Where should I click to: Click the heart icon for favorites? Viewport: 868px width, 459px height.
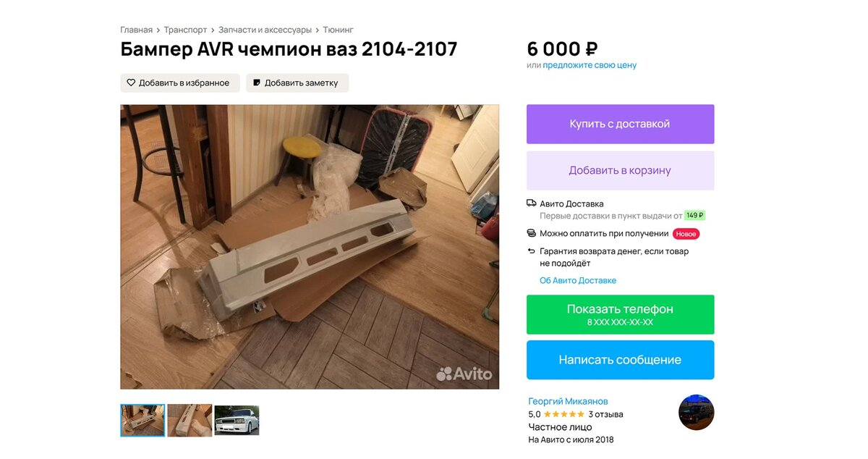tap(131, 83)
